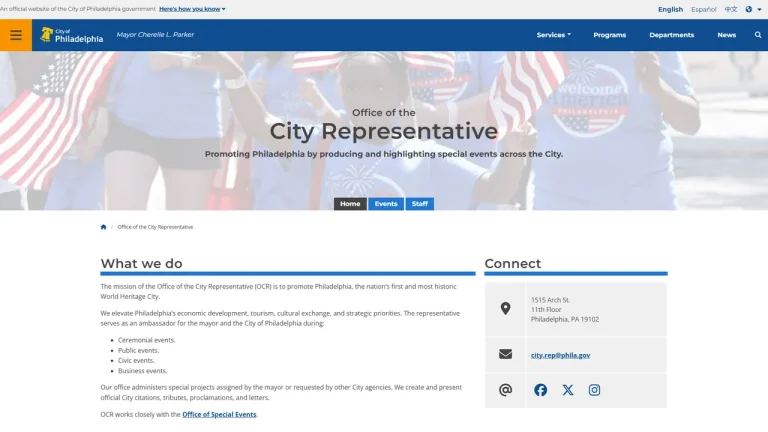768x432 pixels.
Task: Click the 1515 Arch St. address text
Action: pyautogui.click(x=550, y=300)
